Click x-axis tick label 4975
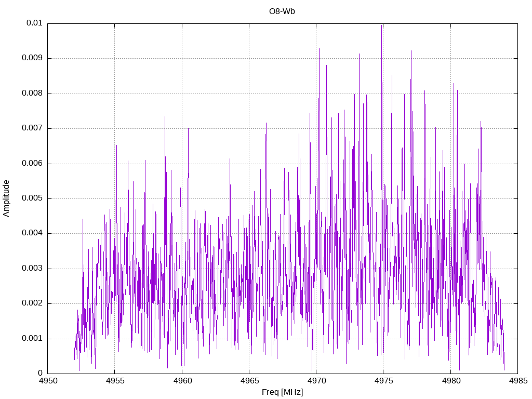Image resolution: width=532 pixels, height=399 pixels. [x=384, y=381]
